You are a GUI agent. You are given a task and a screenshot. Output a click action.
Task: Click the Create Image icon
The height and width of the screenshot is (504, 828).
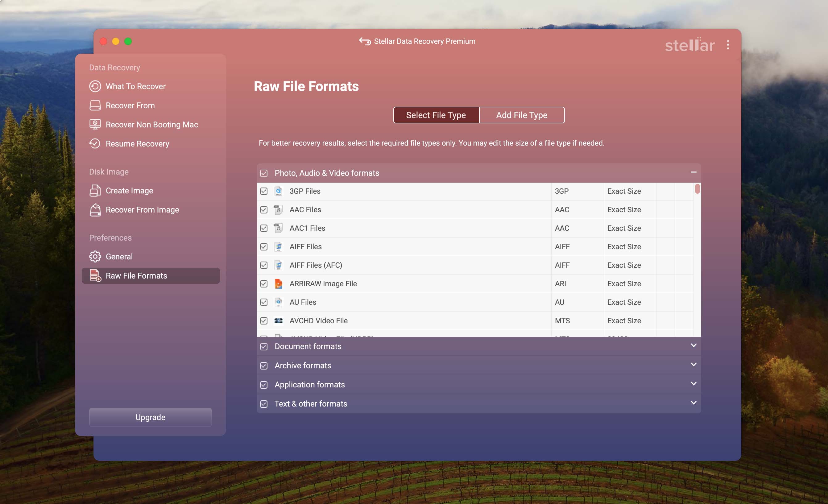95,191
